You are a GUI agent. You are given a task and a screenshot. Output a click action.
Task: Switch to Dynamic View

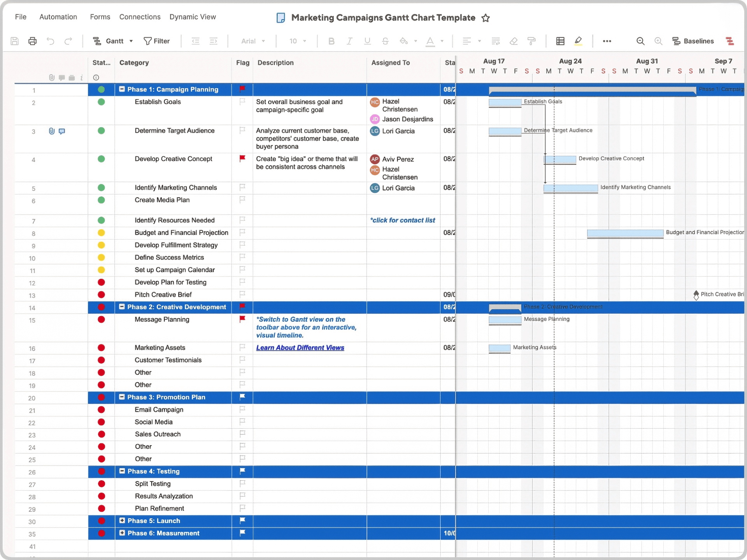(193, 17)
